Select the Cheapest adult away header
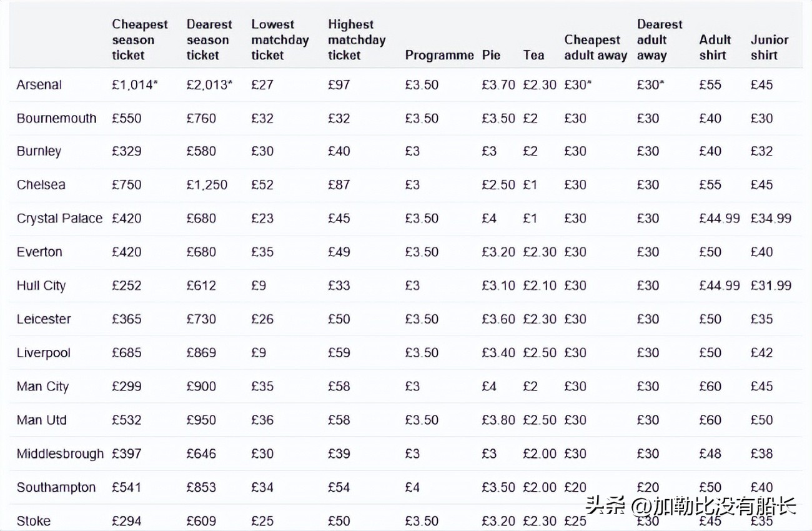812x531 pixels. coord(595,47)
